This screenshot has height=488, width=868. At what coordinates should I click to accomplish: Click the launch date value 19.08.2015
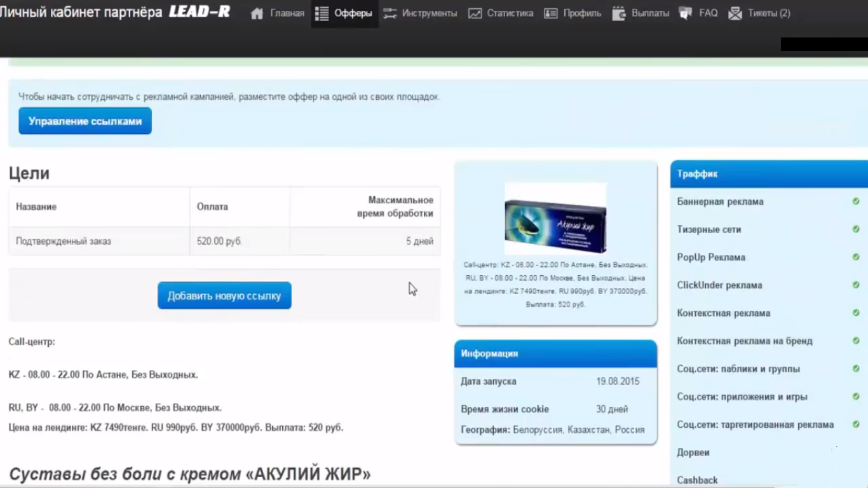point(618,381)
